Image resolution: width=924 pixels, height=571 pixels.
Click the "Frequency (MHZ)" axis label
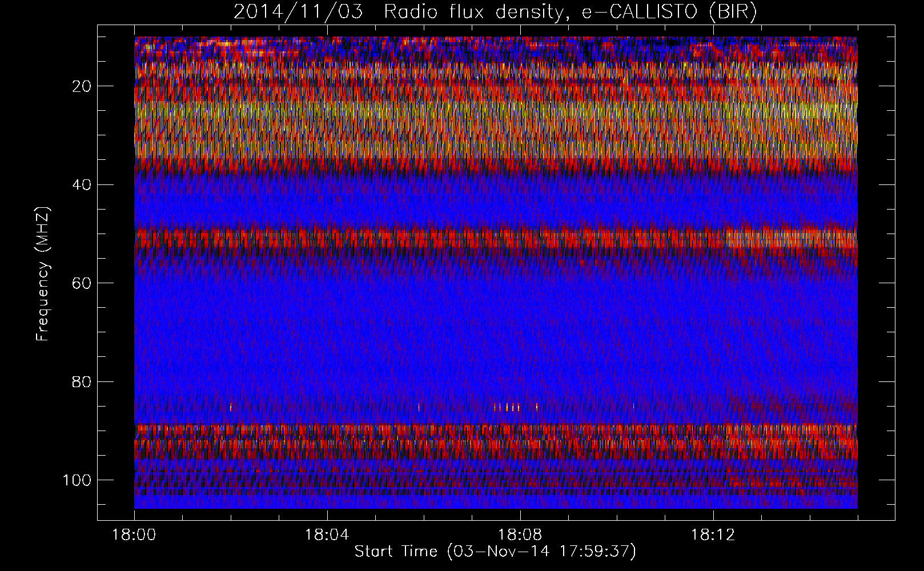[x=43, y=274]
